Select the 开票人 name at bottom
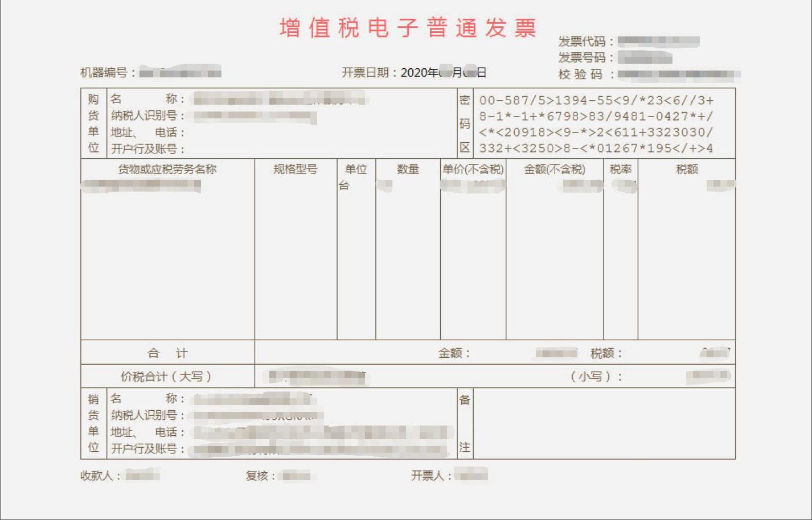 coord(473,476)
